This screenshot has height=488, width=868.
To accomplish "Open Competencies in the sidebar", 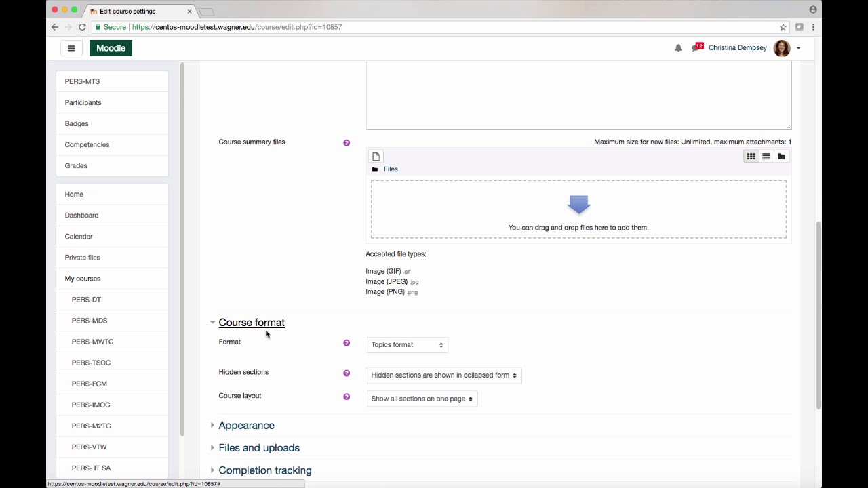I will (112, 144).
